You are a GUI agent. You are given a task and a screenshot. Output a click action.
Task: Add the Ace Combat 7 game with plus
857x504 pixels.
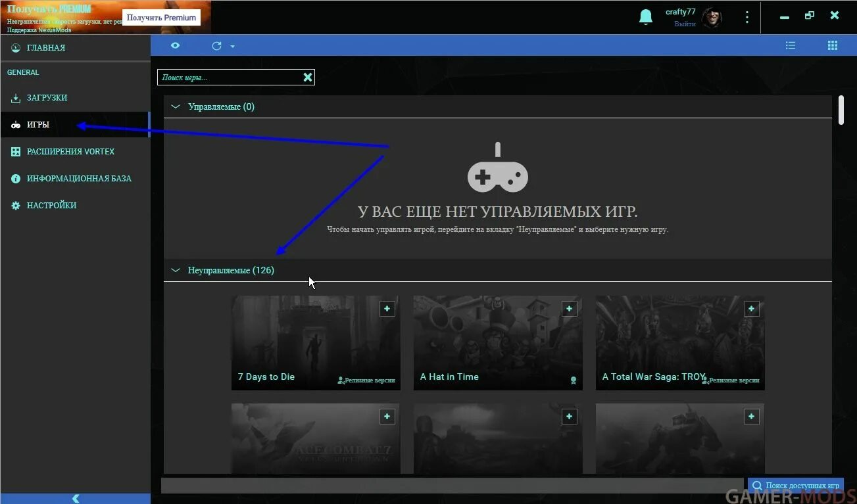point(387,416)
